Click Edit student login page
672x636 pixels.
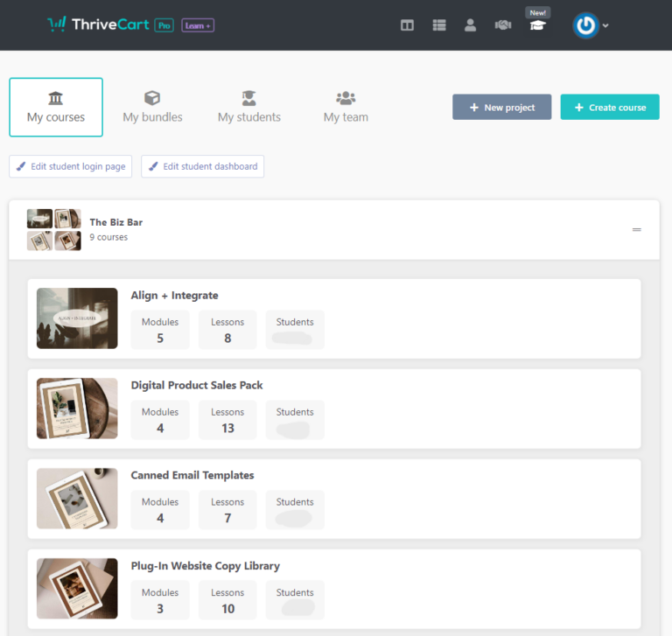point(71,166)
